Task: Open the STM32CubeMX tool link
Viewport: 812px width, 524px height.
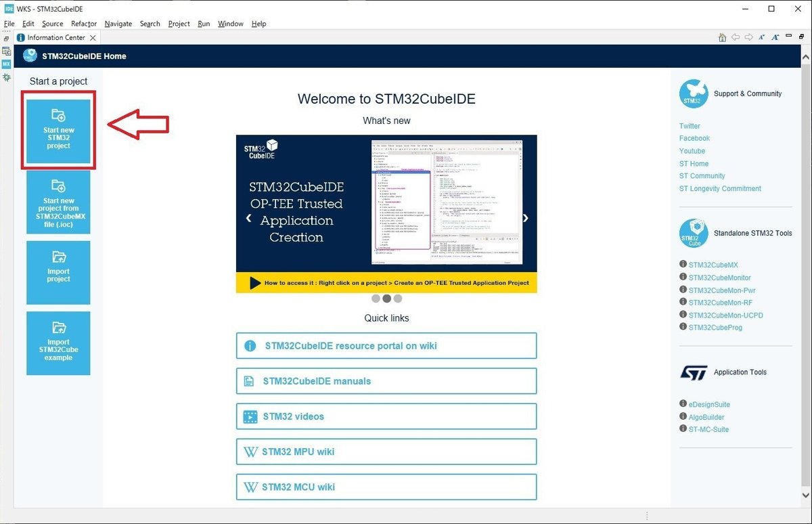Action: click(713, 265)
